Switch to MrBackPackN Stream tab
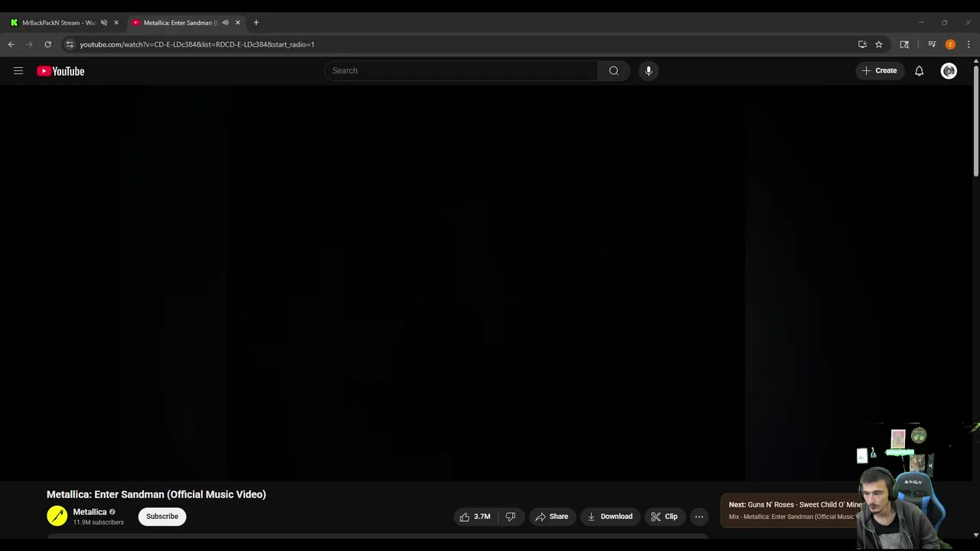Image resolution: width=980 pixels, height=551 pixels. click(x=58, y=22)
